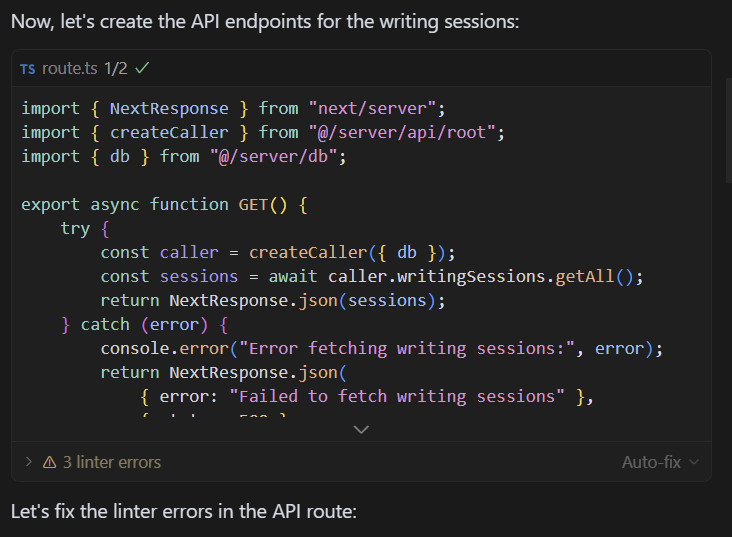Click the NextResponse import line
732x537 pixels.
pyautogui.click(x=234, y=108)
